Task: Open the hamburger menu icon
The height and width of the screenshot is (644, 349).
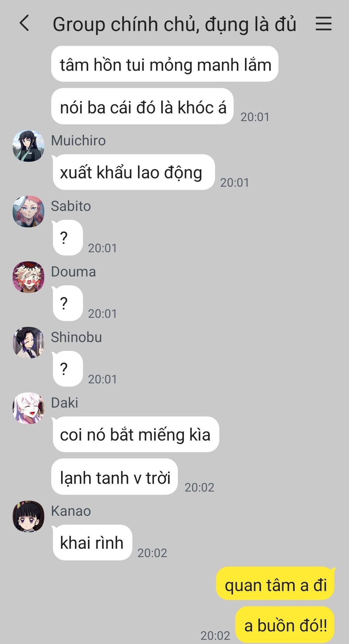Action: (x=323, y=24)
